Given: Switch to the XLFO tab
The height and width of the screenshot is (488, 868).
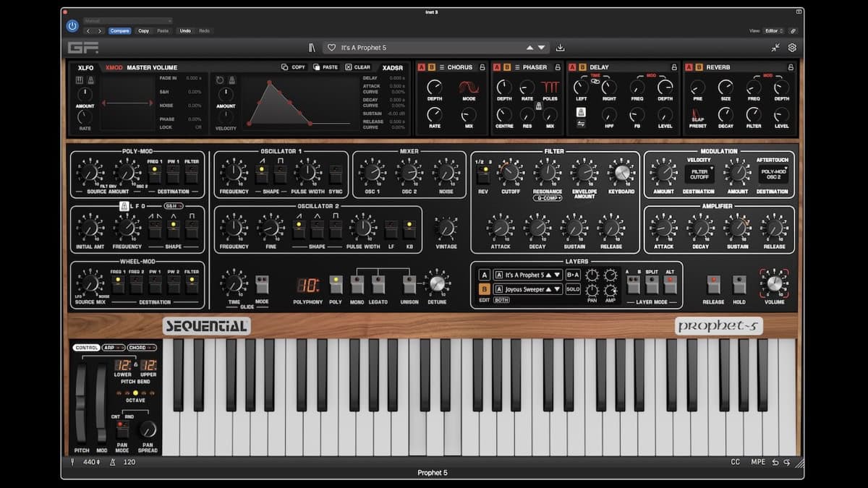Looking at the screenshot, I should (85, 67).
